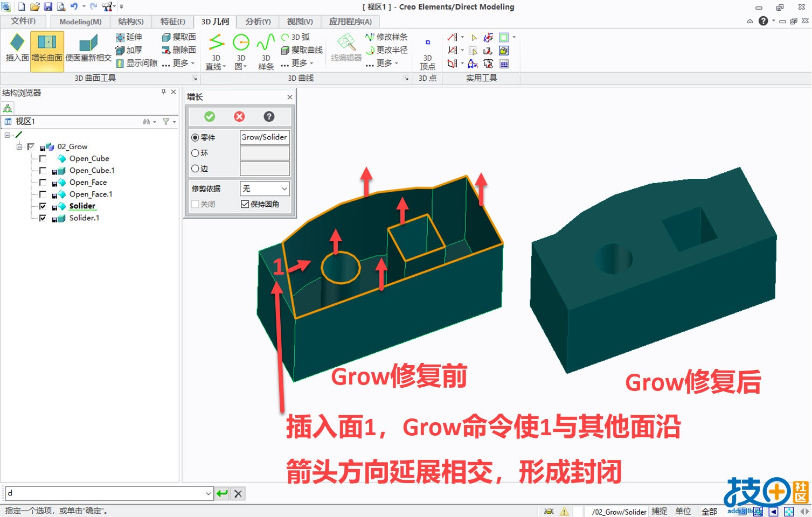
Task: Click the 攫取曲线 (Gather Curves) tool
Action: point(302,50)
